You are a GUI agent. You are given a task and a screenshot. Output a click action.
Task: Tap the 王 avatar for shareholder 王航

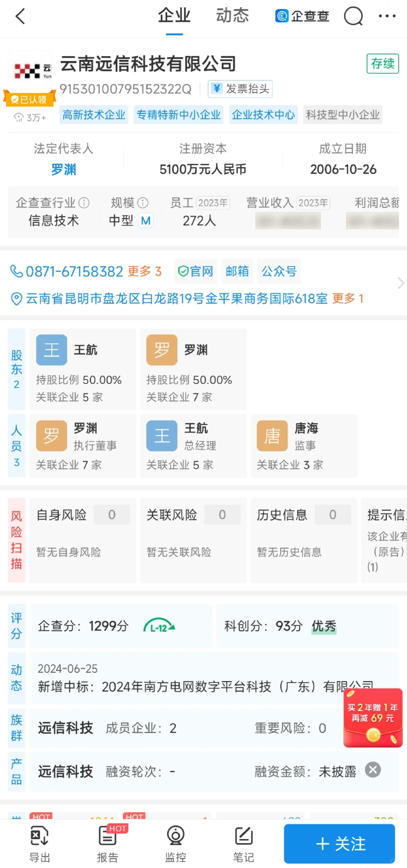click(52, 350)
